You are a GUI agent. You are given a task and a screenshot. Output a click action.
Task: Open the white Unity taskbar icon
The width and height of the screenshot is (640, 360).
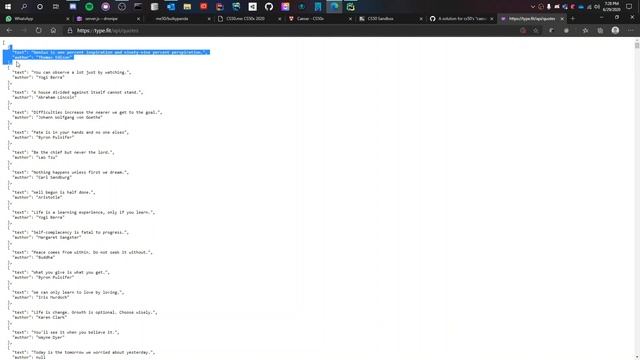[x=252, y=7]
